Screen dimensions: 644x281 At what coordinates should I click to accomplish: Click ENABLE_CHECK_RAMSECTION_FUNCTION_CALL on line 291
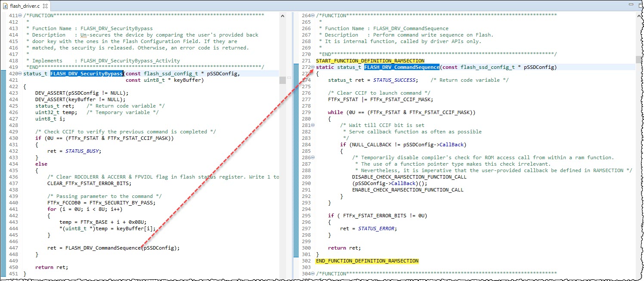coord(408,190)
